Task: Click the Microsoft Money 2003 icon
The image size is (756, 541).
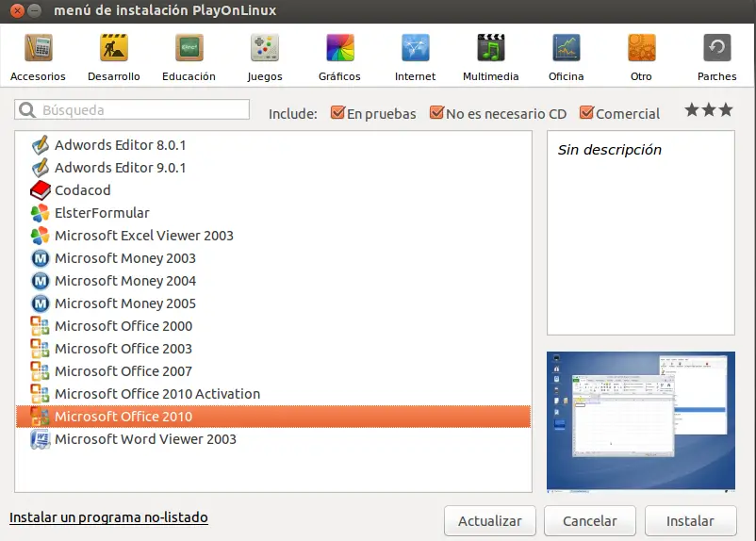Action: tap(40, 258)
